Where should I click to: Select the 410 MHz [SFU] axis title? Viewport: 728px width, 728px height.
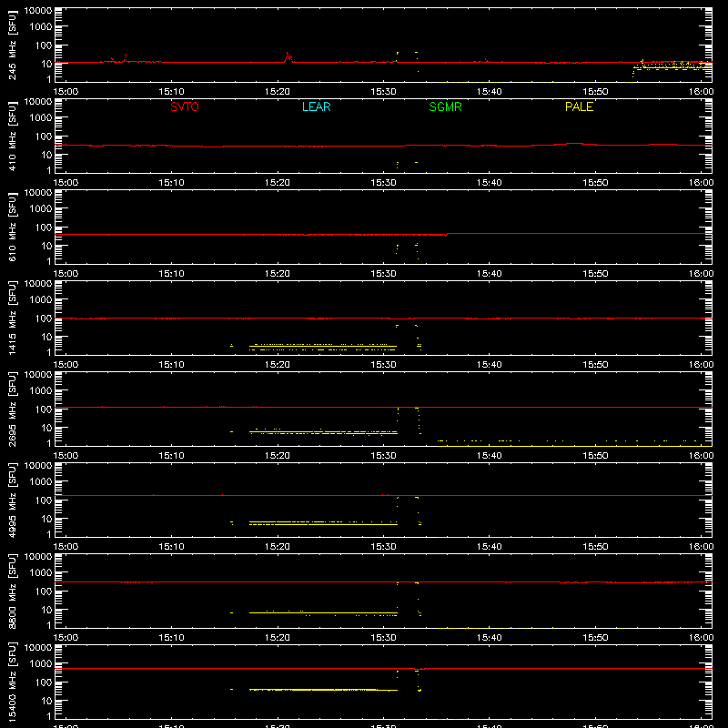pos(13,136)
